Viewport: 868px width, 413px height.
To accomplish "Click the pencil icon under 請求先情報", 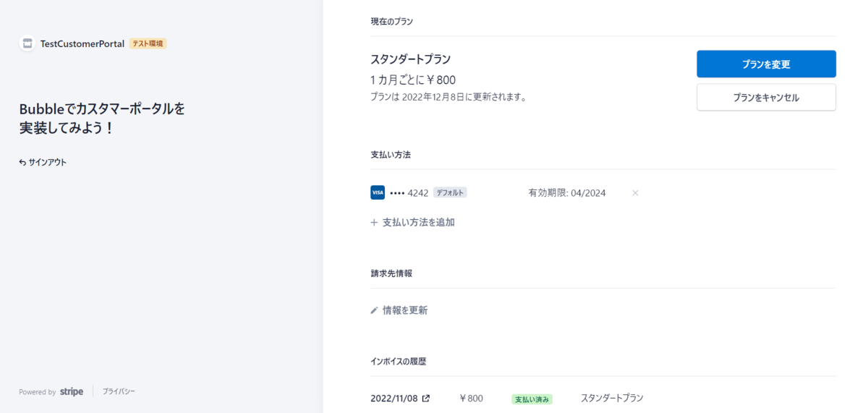I will pos(374,310).
